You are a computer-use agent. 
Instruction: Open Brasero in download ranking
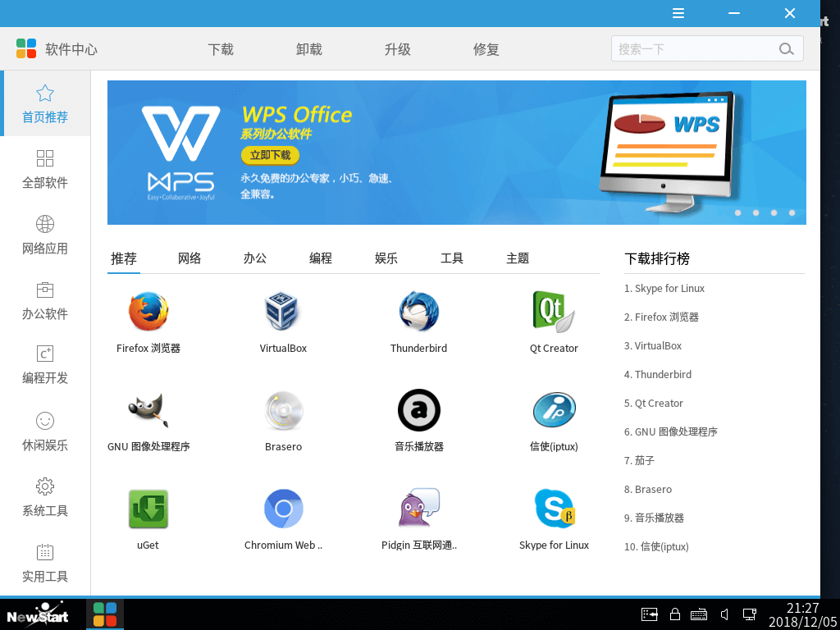tap(648, 489)
